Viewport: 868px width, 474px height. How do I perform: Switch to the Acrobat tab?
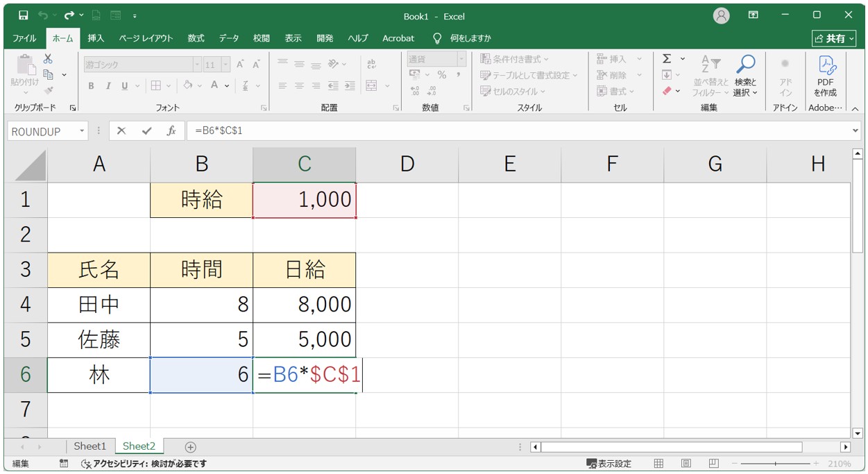pyautogui.click(x=398, y=38)
